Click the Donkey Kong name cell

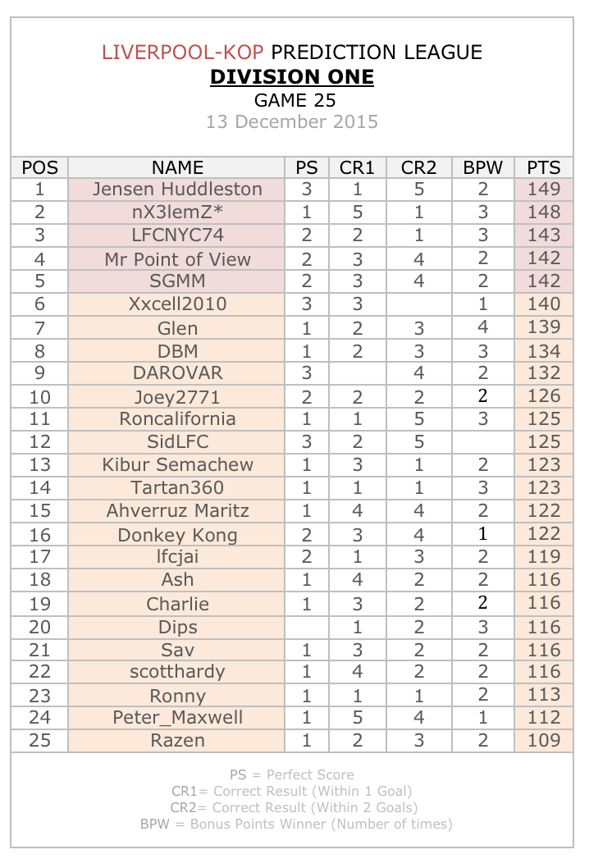point(177,535)
